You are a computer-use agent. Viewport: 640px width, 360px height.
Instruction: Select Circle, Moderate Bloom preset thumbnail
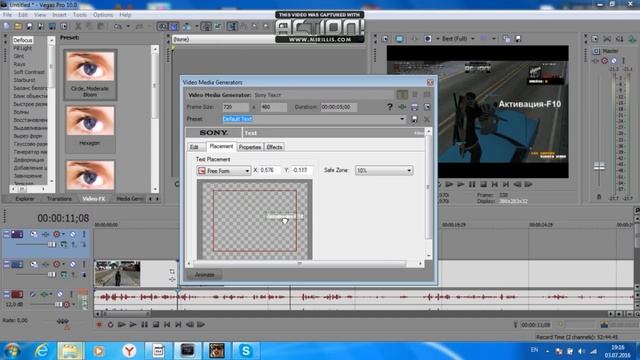[x=90, y=75]
